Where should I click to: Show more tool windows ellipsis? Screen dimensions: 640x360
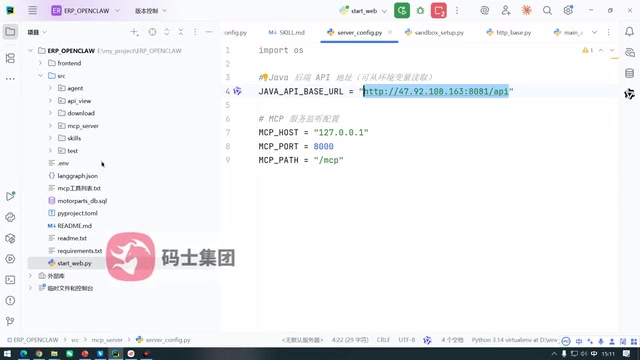(10, 79)
